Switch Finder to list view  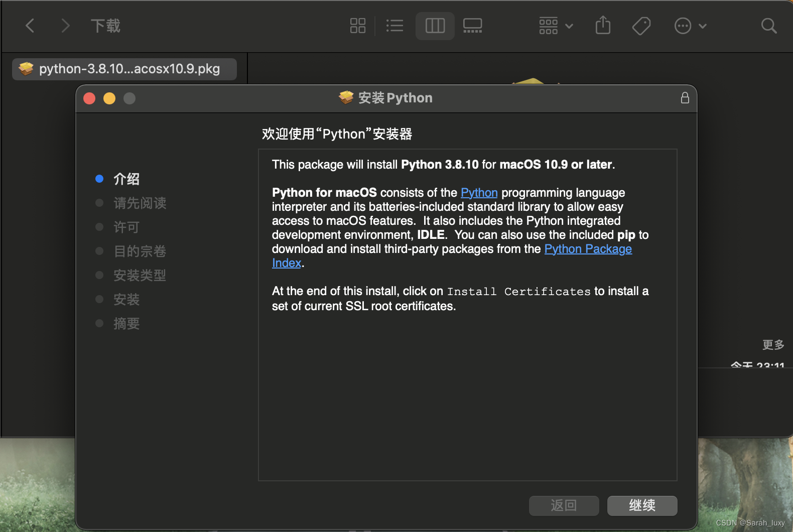[x=395, y=26]
